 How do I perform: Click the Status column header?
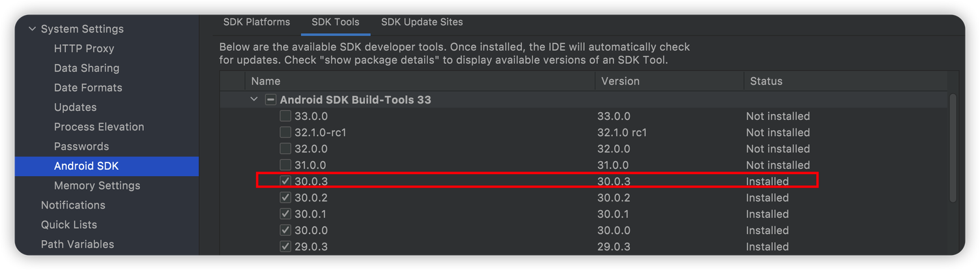766,82
